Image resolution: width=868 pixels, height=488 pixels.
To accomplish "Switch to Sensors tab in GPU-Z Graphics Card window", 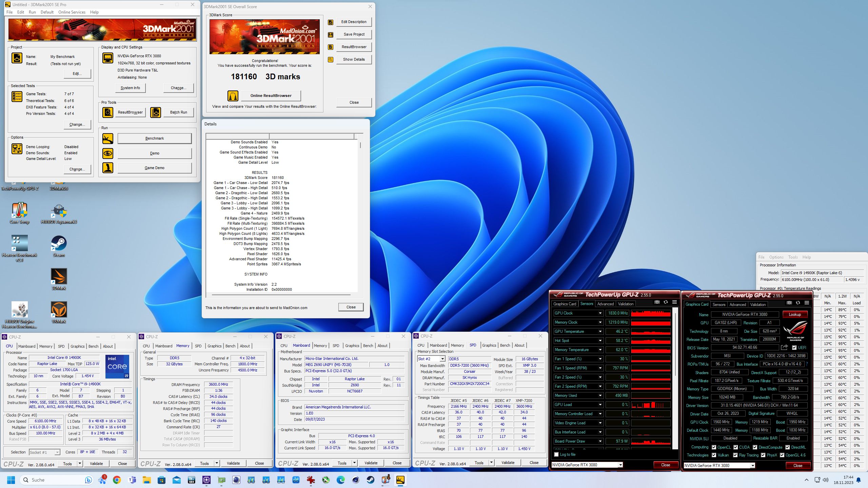I will (x=719, y=305).
